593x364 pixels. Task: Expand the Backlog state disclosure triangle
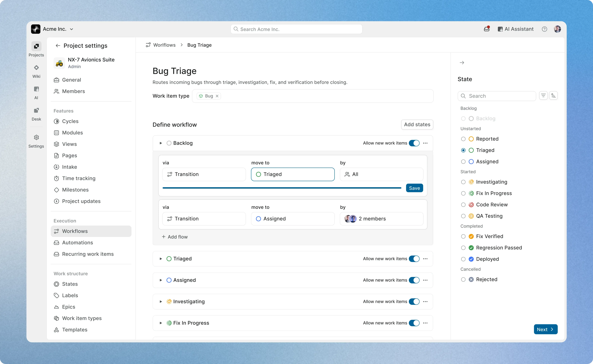(x=161, y=143)
